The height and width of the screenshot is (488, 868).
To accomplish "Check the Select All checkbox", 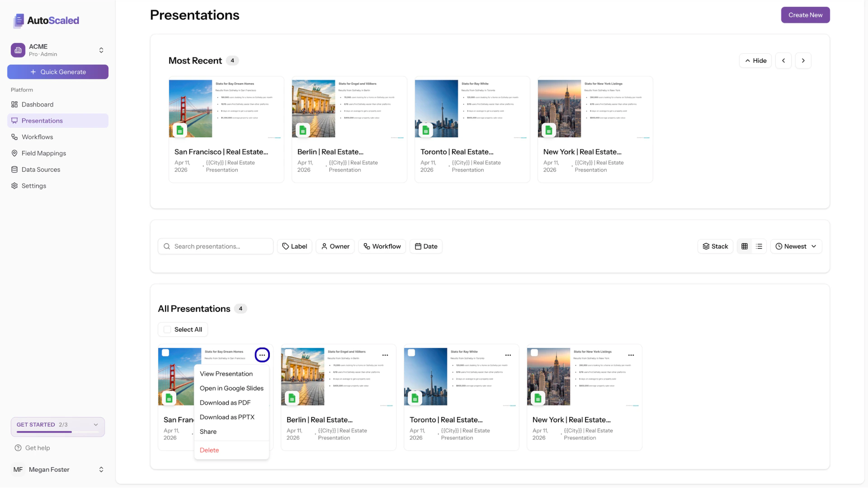I will (168, 329).
